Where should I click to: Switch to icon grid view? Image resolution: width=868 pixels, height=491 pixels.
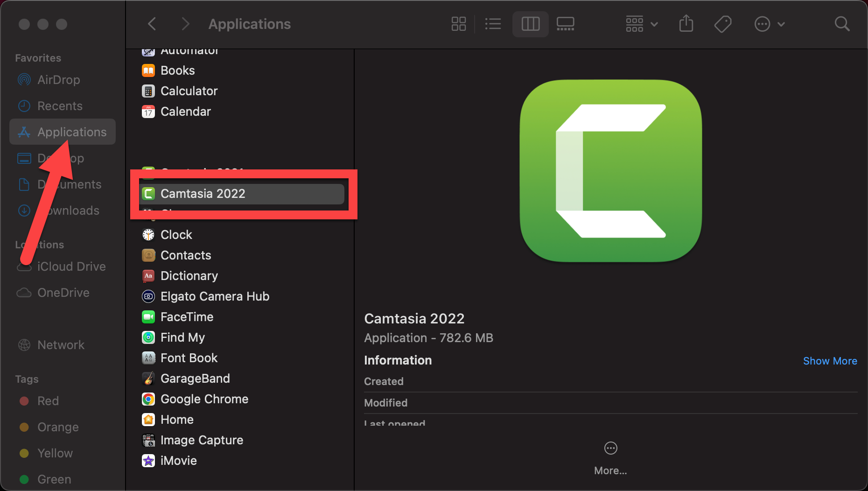459,24
